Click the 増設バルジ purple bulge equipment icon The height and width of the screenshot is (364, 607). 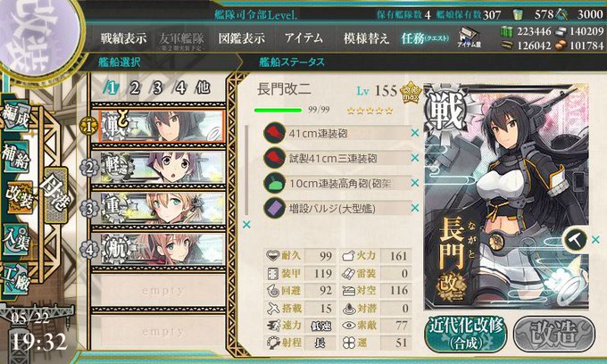[x=274, y=209]
